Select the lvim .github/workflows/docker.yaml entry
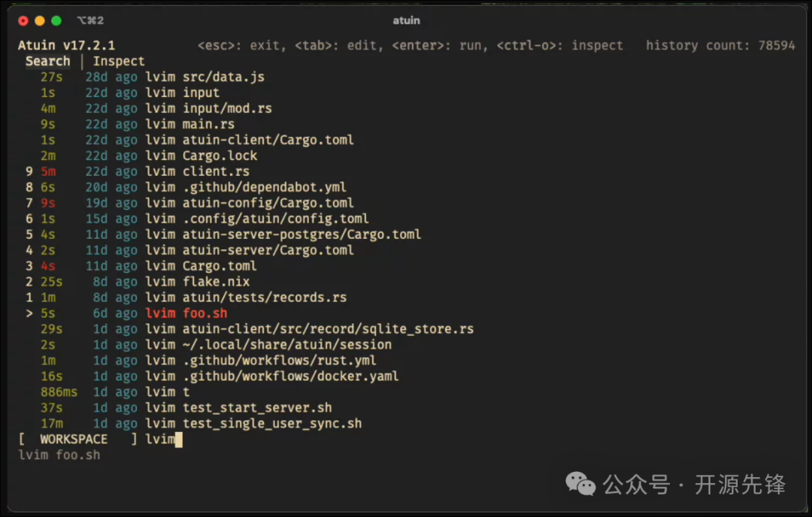 point(271,376)
